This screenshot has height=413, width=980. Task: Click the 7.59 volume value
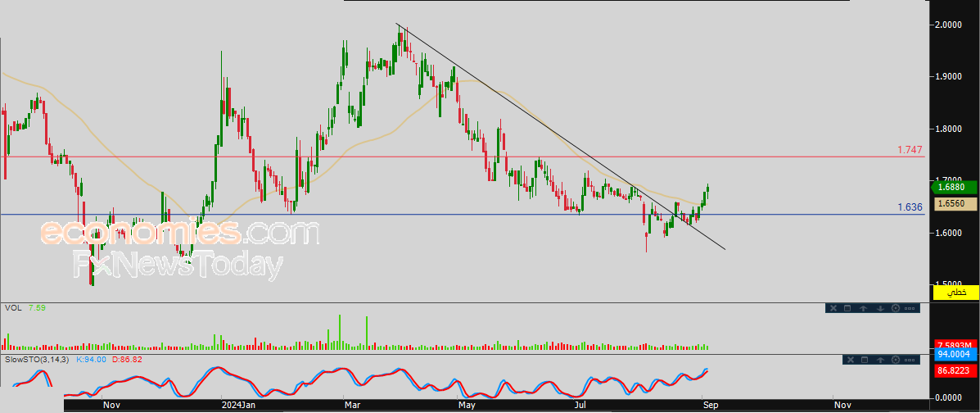[x=37, y=308]
